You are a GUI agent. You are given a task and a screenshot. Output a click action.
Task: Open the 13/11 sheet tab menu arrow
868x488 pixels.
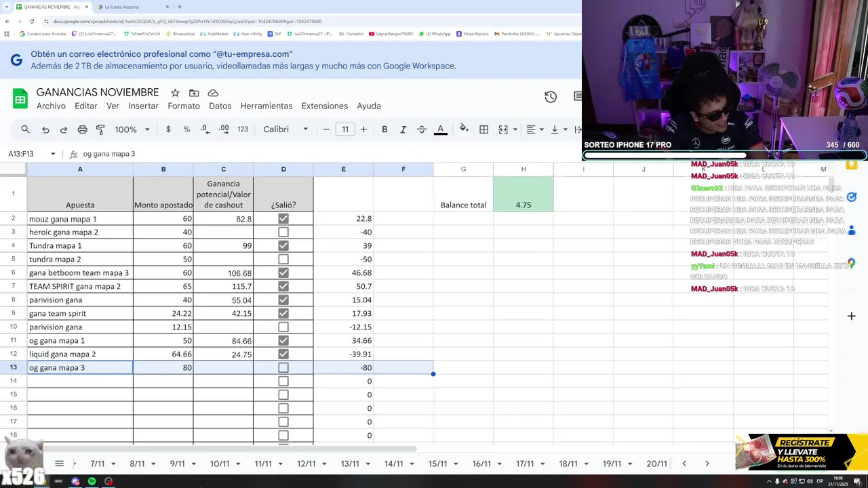click(367, 464)
